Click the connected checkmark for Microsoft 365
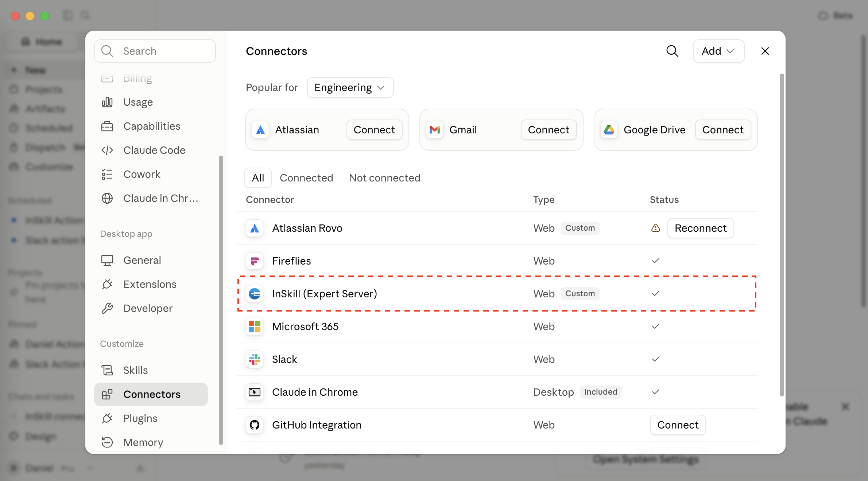Image resolution: width=868 pixels, height=481 pixels. coord(656,326)
